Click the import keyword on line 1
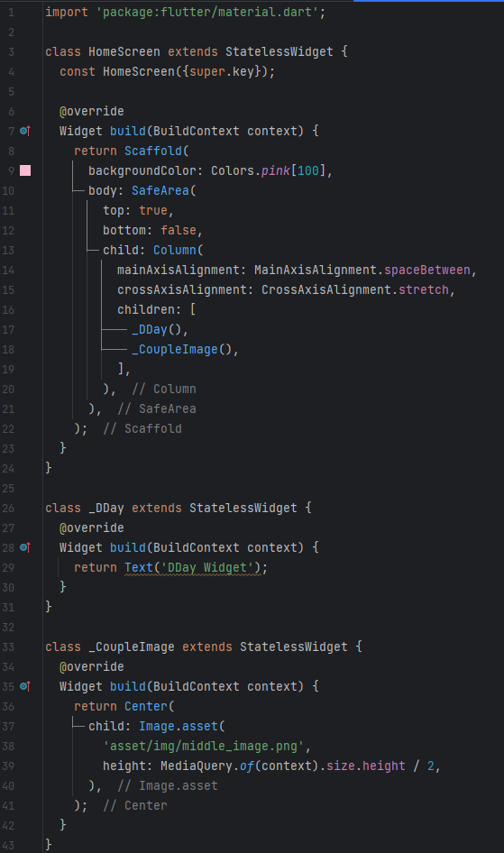This screenshot has width=504, height=853. tap(67, 12)
